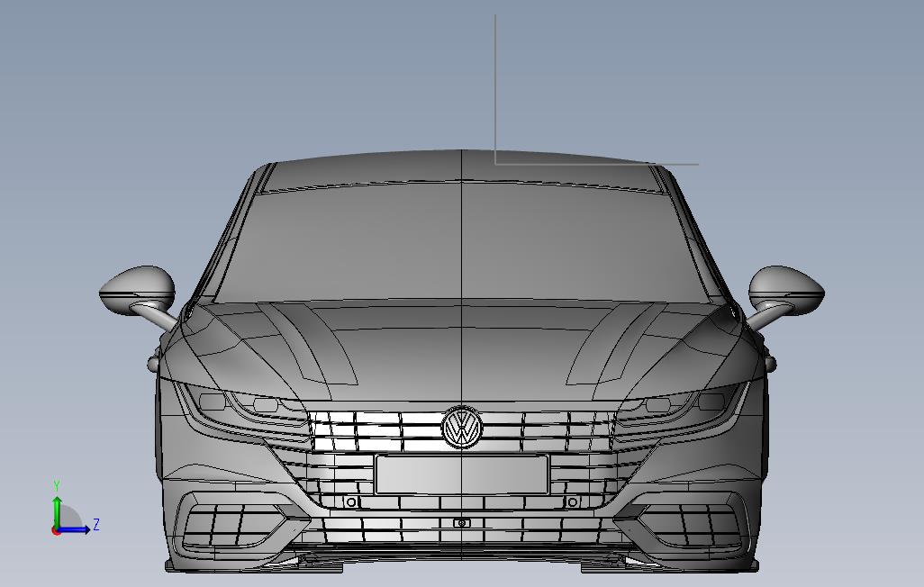The height and width of the screenshot is (587, 924).
Task: Click the blue Z axis arrow of triad
Action: (74, 529)
